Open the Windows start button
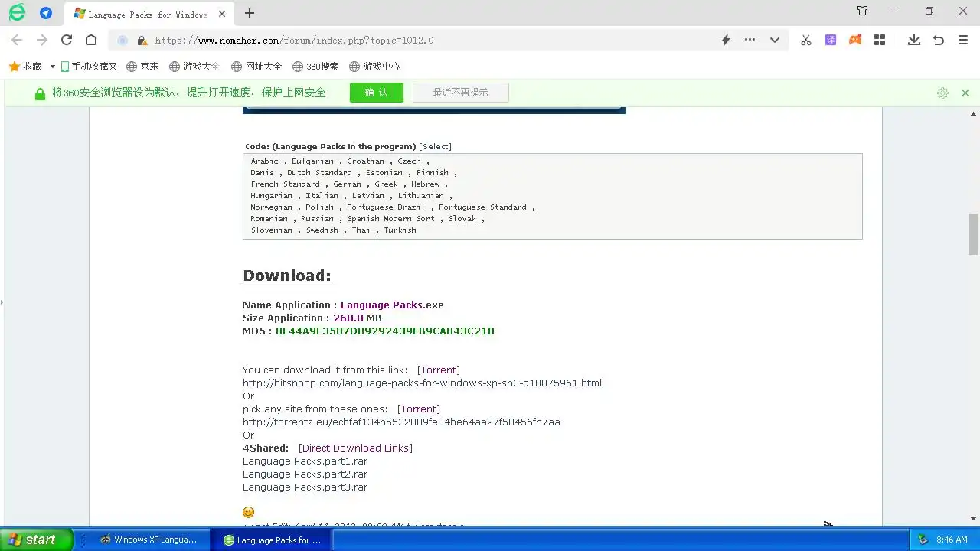The height and width of the screenshot is (551, 980). (36, 540)
